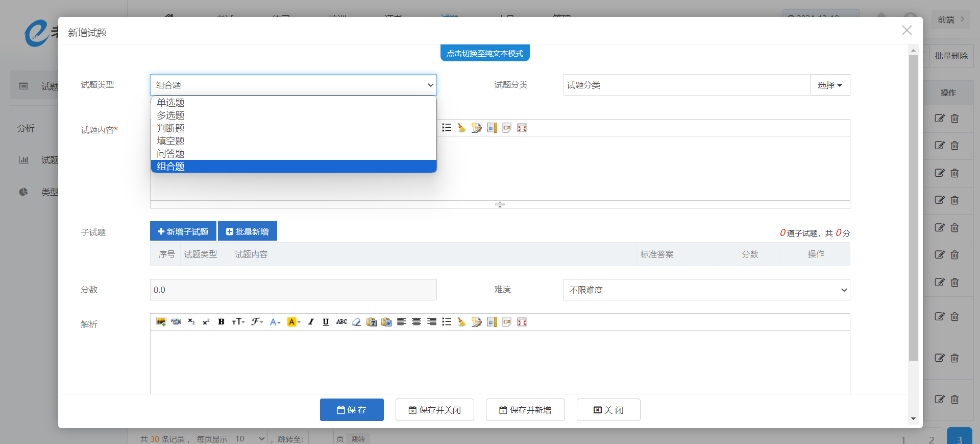Select 单选题 from question type list
The width and height of the screenshot is (980, 444).
pos(171,103)
